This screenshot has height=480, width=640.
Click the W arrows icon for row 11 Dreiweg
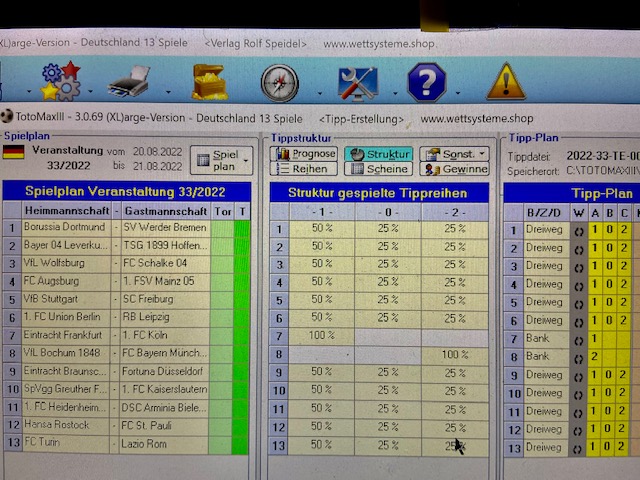tap(578, 413)
